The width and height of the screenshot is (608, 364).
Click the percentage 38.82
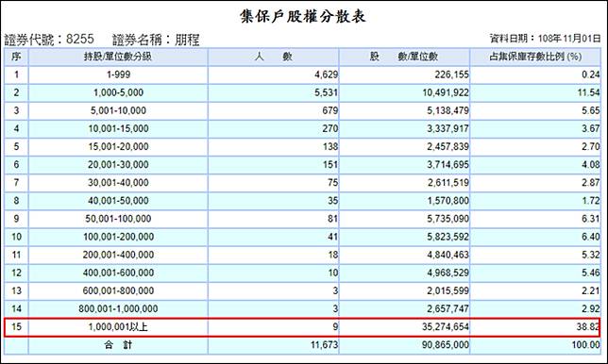588,327
